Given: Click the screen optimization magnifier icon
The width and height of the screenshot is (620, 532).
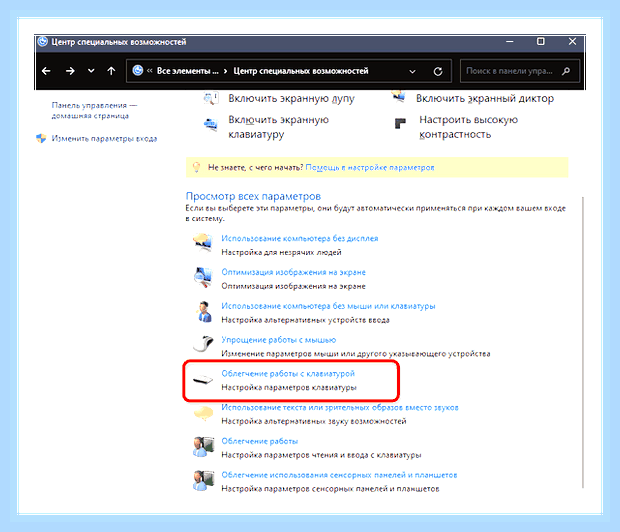Looking at the screenshot, I should click(x=203, y=277).
